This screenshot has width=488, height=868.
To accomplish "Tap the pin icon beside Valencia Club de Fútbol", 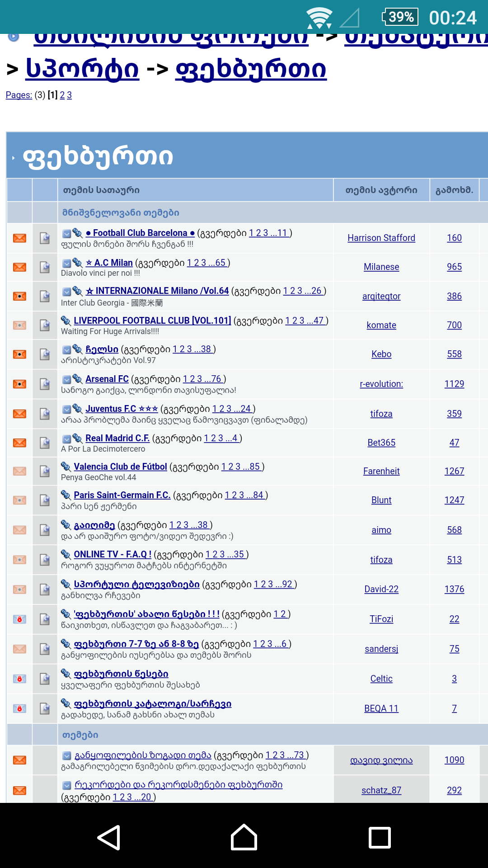I will pyautogui.click(x=66, y=466).
